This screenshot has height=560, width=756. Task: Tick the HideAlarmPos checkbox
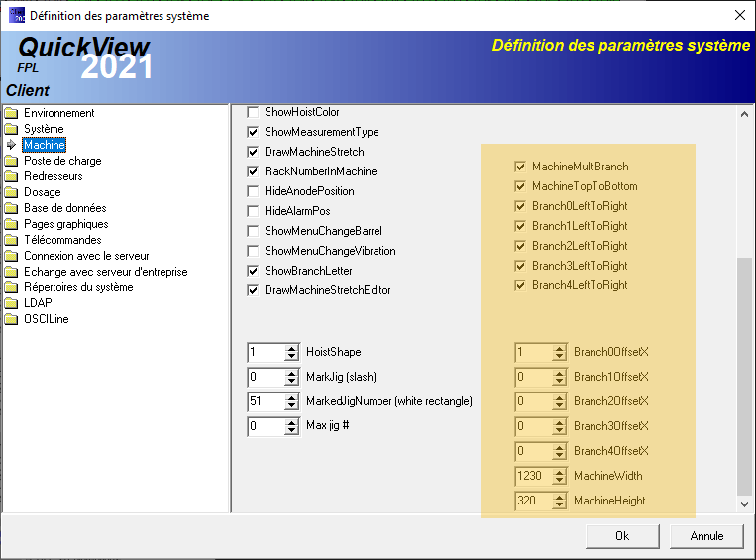253,211
